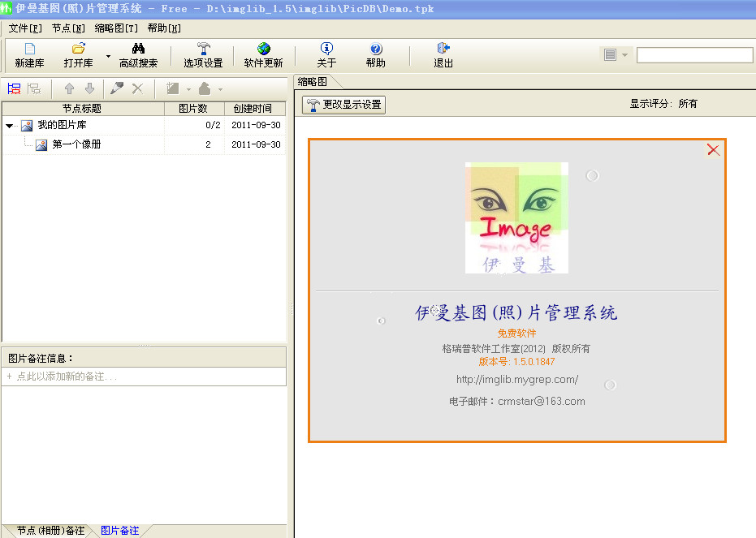756x538 pixels.
Task: Click the 更改显示设置 button
Action: 343,105
